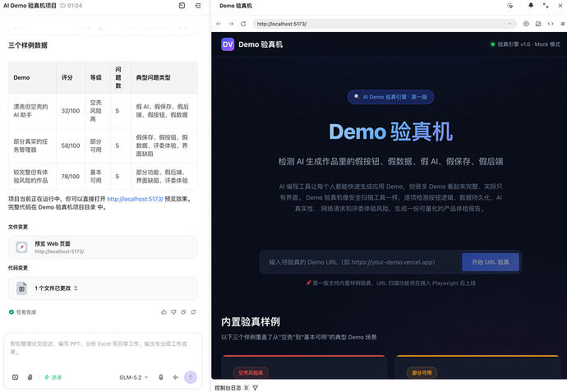Expand the 1 file changed list
This screenshot has height=392, width=567.
[x=103, y=288]
